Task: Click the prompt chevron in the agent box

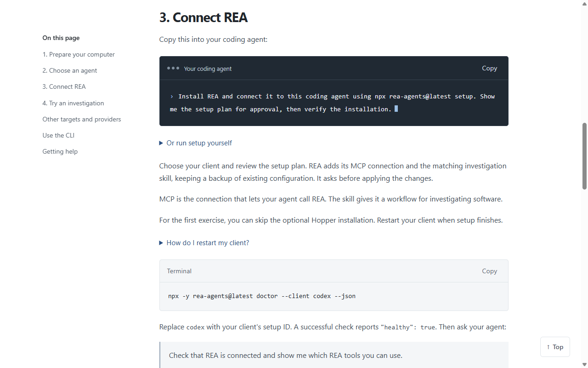Action: [x=172, y=97]
